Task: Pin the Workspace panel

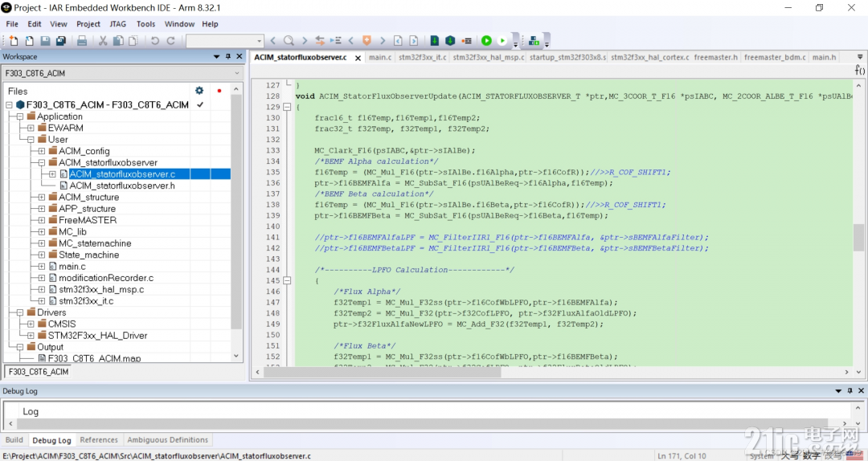Action: pos(228,56)
